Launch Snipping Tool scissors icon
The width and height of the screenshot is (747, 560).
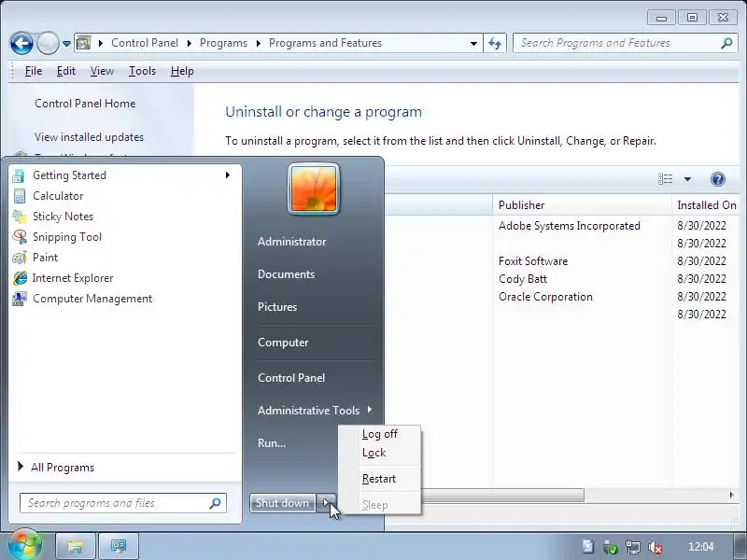point(20,237)
